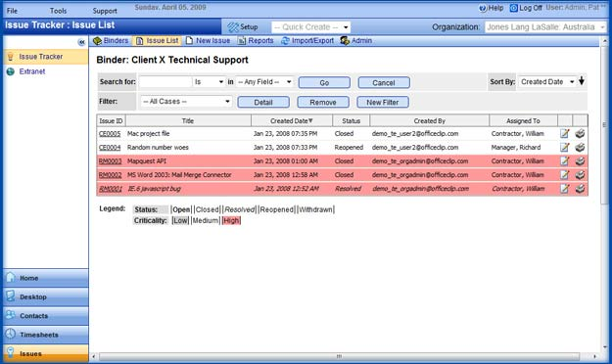Toggle sort direction arrow next to Sort By
Viewport: 612px width, 364px height.
point(582,81)
